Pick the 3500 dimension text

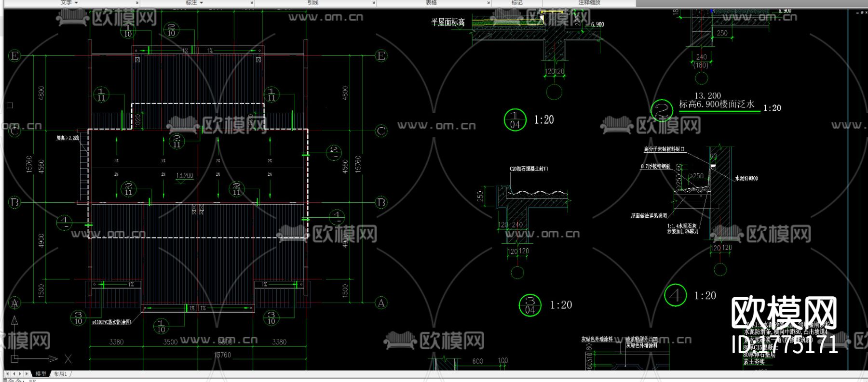click(x=170, y=342)
